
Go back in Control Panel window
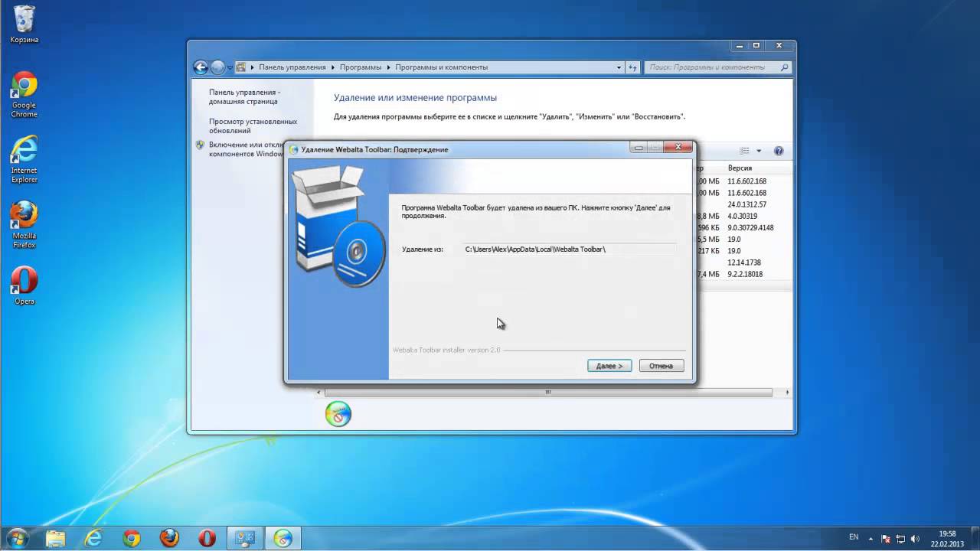pos(201,67)
